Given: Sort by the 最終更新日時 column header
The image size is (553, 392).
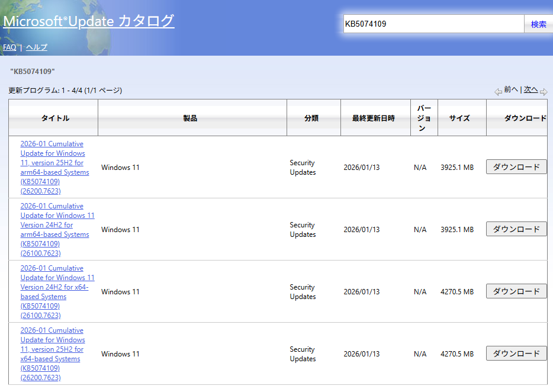Looking at the screenshot, I should [373, 118].
